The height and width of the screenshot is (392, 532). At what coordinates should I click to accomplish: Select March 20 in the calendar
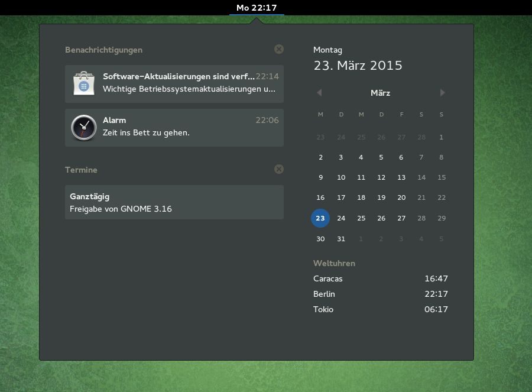pos(401,197)
